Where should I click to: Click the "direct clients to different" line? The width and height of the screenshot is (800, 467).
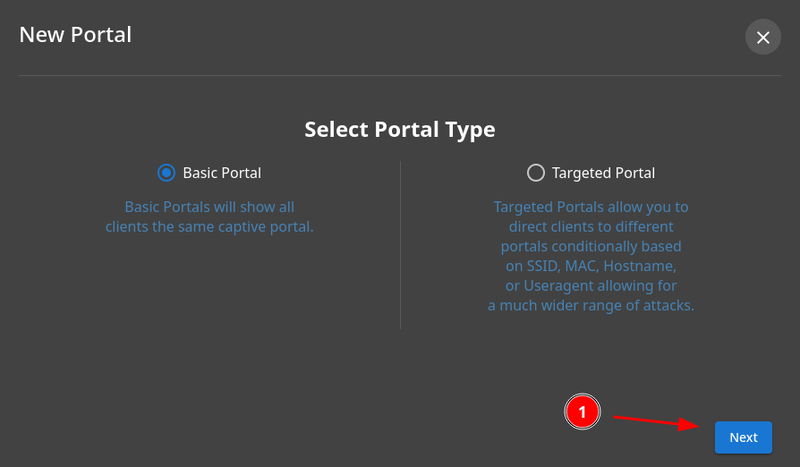(x=591, y=227)
